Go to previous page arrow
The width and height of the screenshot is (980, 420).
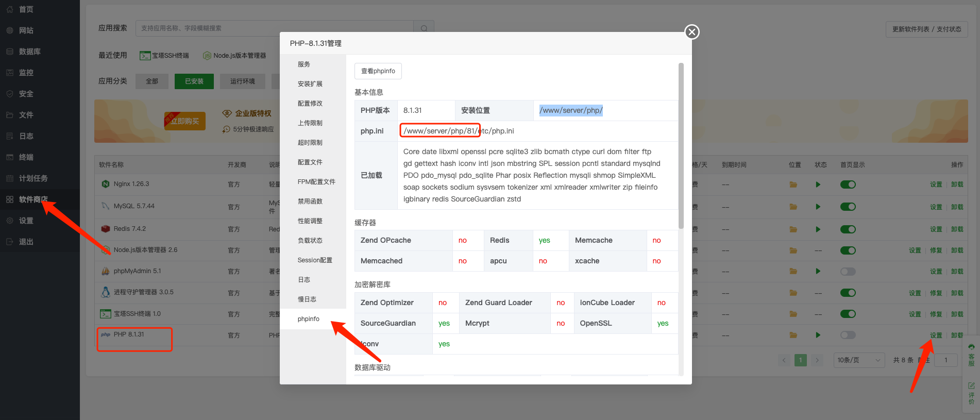784,360
